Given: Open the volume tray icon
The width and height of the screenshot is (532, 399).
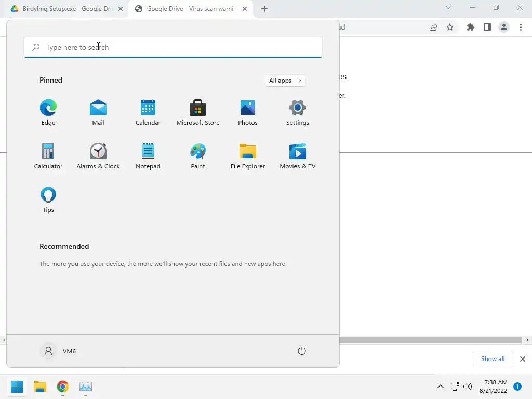Looking at the screenshot, I should point(468,387).
